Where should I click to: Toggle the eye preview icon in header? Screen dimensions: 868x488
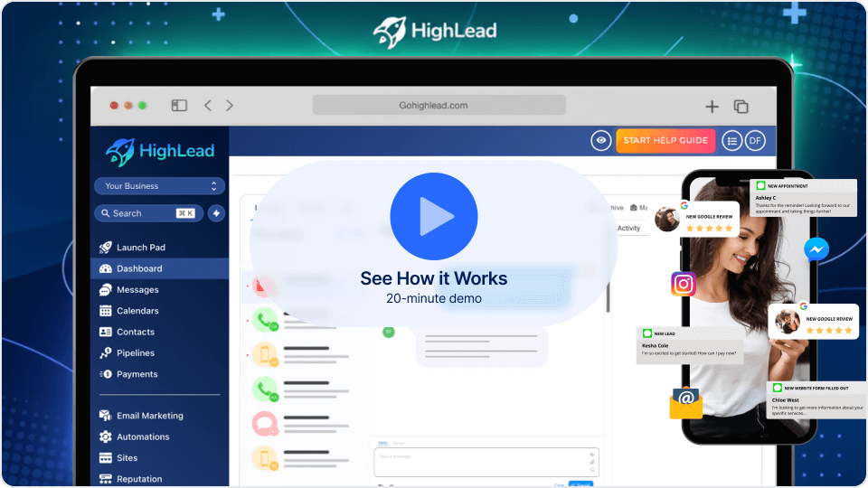[x=600, y=141]
